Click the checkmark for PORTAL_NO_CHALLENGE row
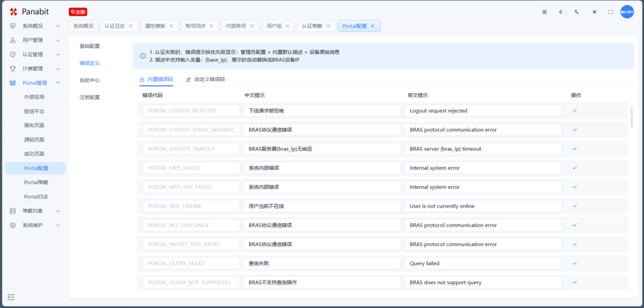This screenshot has height=308, width=644. click(575, 225)
